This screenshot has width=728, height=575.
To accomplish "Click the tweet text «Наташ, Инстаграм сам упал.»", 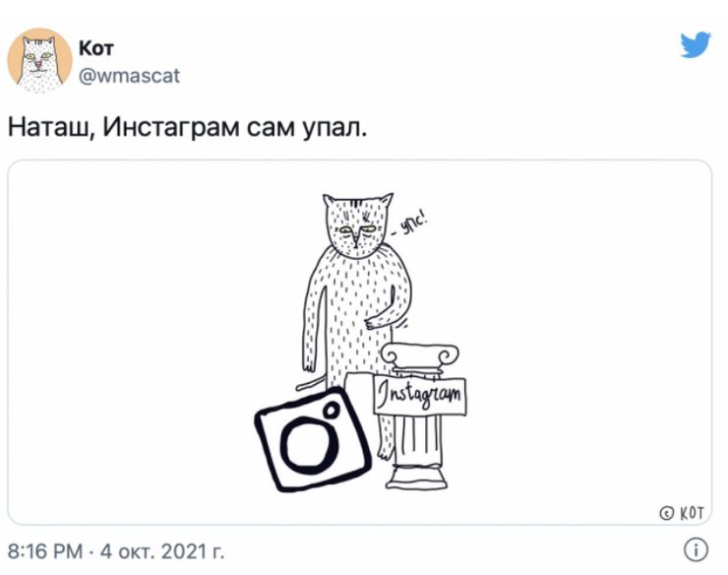I will click(x=188, y=126).
